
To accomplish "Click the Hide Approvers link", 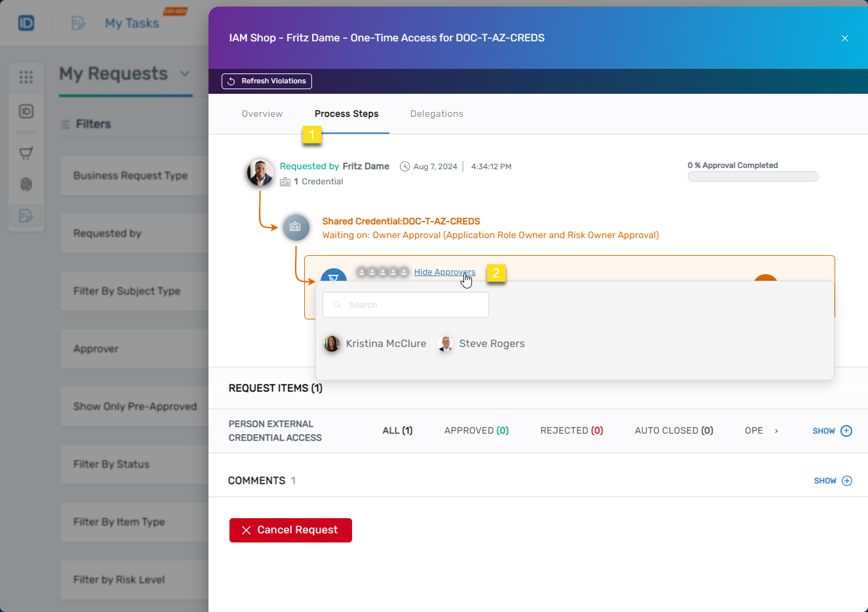I will coord(444,272).
